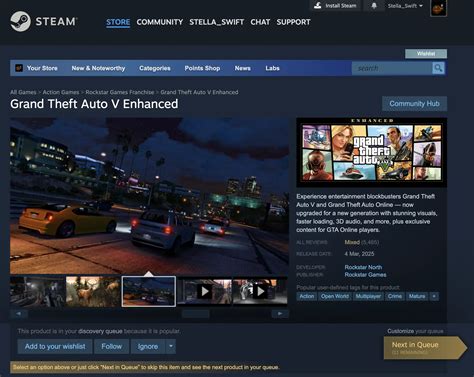The image size is (474, 377).
Task: Click the release date 4 Mar, 2025
Action: (x=359, y=254)
